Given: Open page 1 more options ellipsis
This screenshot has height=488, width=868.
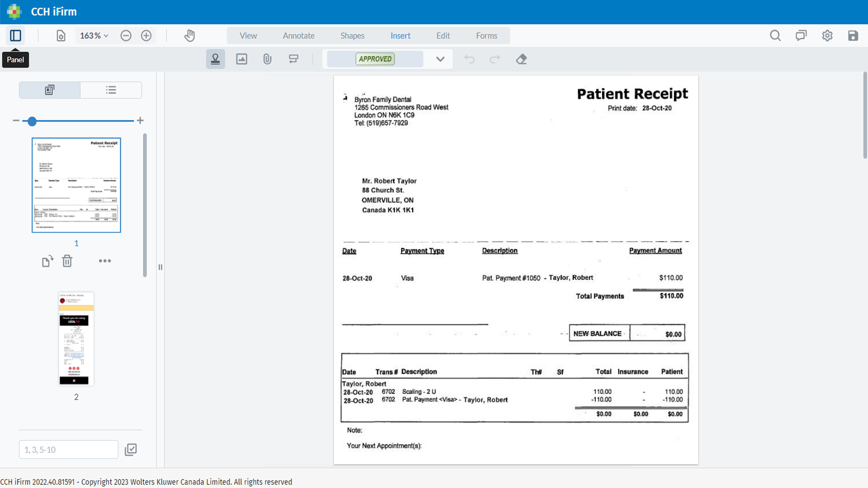Looking at the screenshot, I should 105,261.
